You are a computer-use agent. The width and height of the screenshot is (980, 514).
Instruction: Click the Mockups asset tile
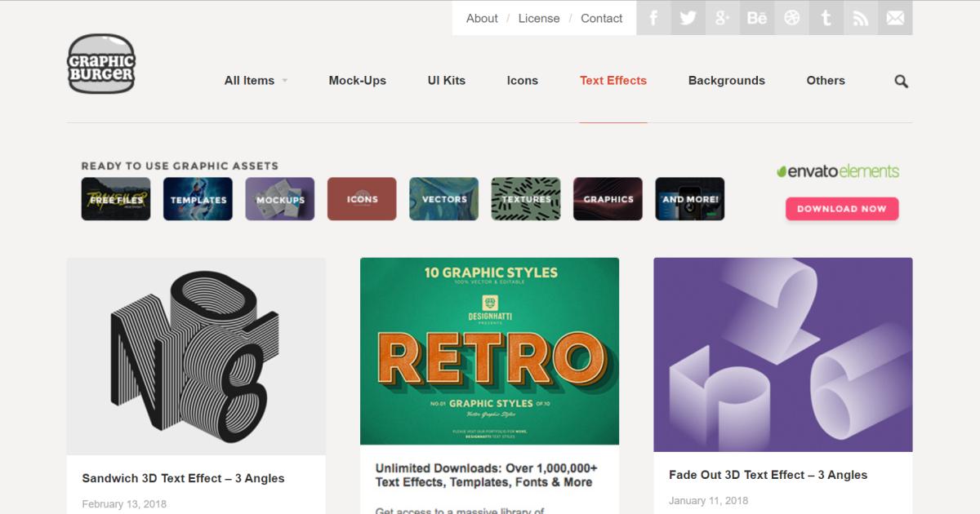[280, 199]
